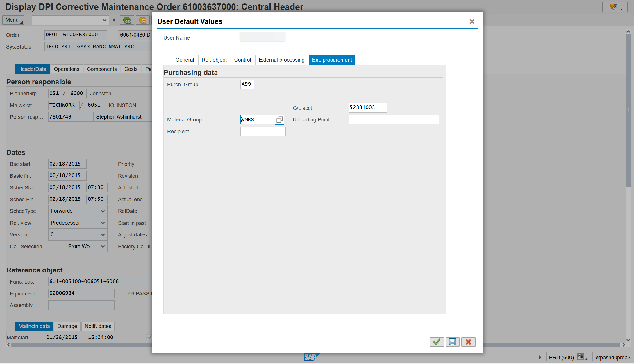Open the Menu button
Screen dimensions: 634x364
coord(13,20)
